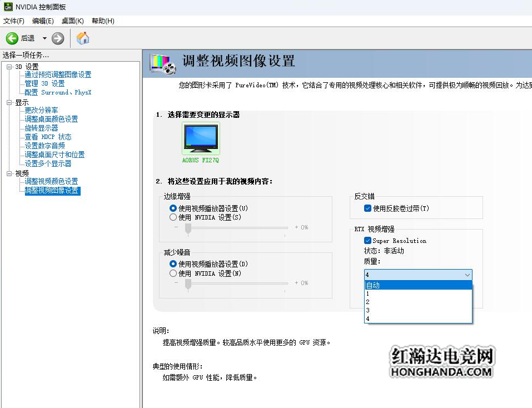Choose quality level 1 in dropdown
The image size is (532, 408).
[418, 293]
